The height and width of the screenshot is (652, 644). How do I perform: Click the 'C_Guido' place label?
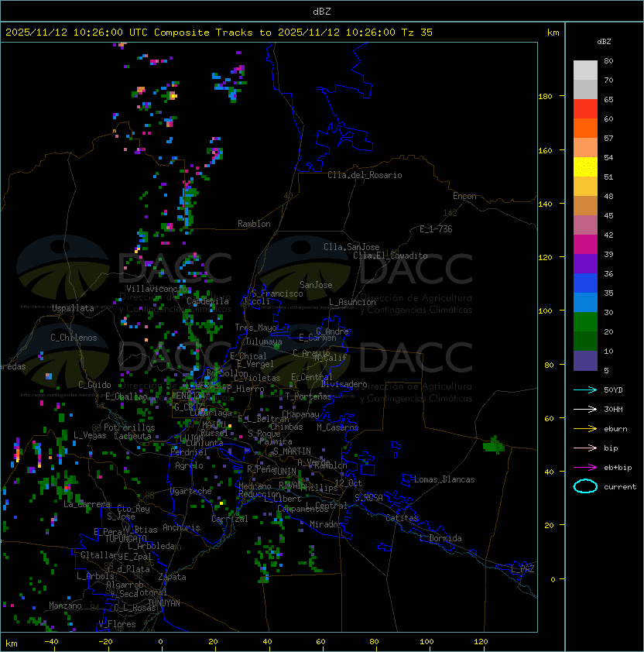click(94, 385)
